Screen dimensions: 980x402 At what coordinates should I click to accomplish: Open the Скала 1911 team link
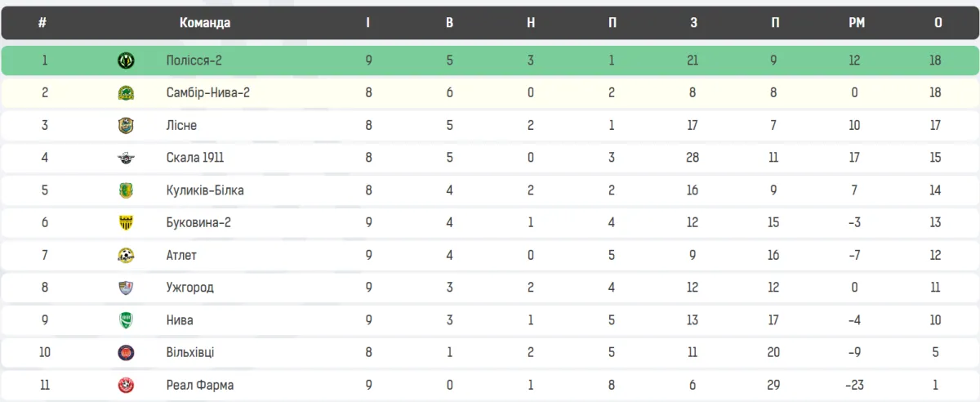(194, 158)
